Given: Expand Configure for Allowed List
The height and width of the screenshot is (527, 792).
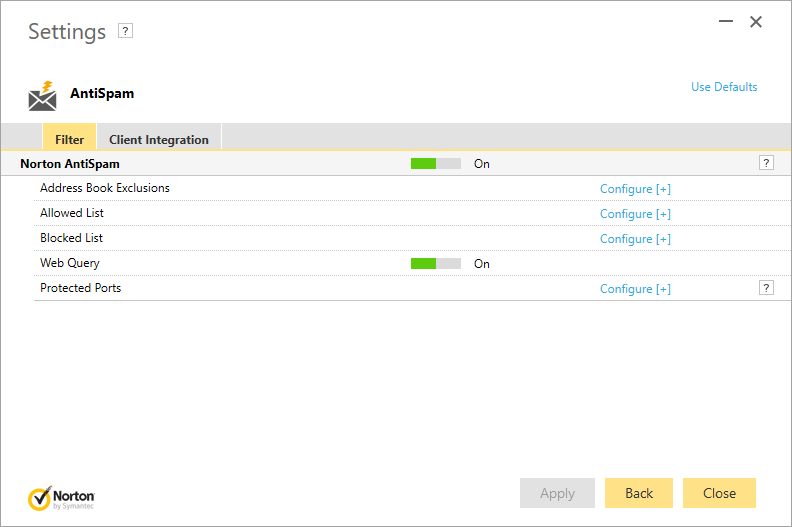Looking at the screenshot, I should click(635, 214).
